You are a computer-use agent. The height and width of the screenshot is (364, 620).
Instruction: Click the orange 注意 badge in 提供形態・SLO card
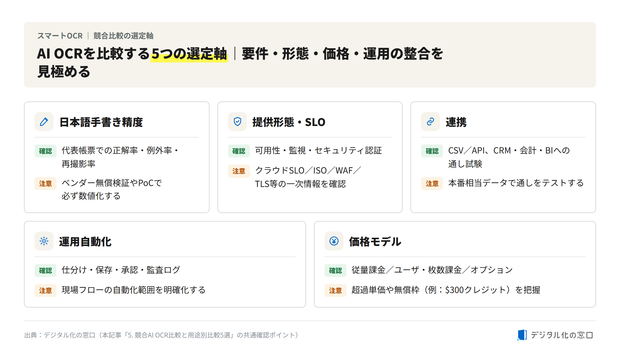click(239, 171)
